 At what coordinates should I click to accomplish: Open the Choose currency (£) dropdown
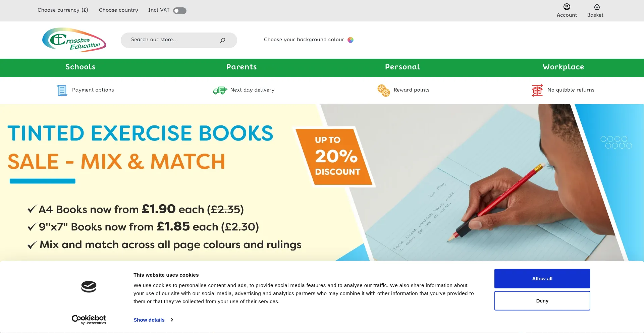pyautogui.click(x=63, y=10)
